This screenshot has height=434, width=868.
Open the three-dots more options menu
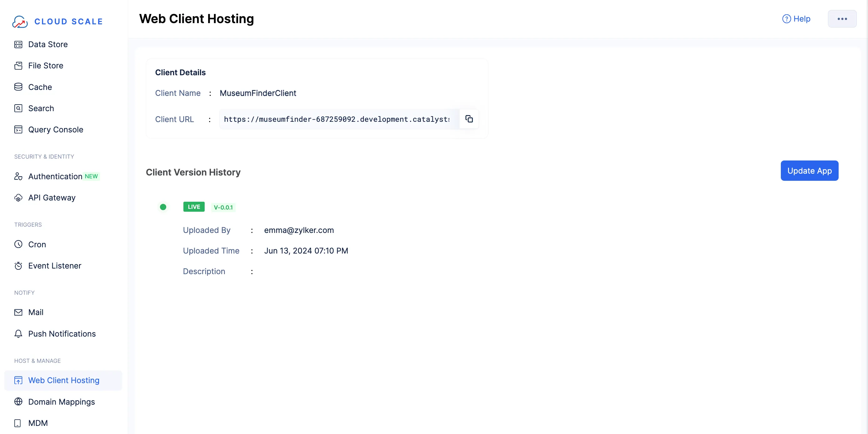(842, 19)
